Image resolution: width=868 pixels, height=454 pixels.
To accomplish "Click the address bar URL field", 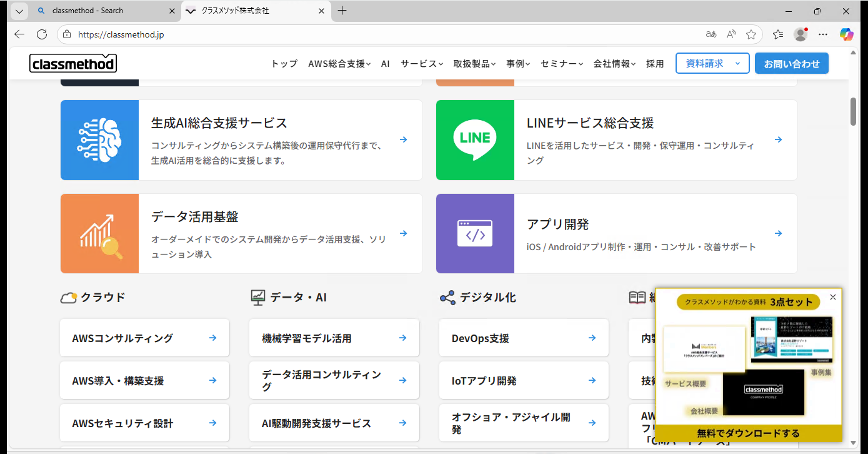I will tap(375, 34).
